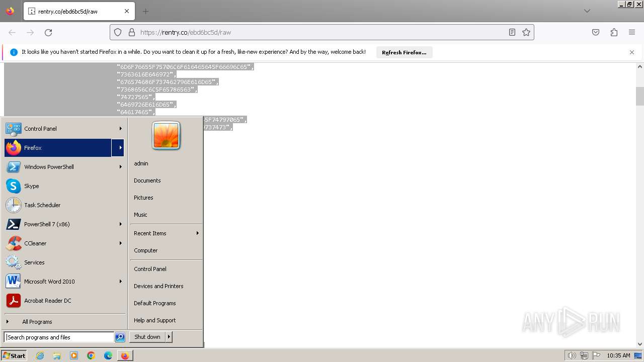Click the admin user picture
The height and width of the screenshot is (362, 644).
click(166, 135)
